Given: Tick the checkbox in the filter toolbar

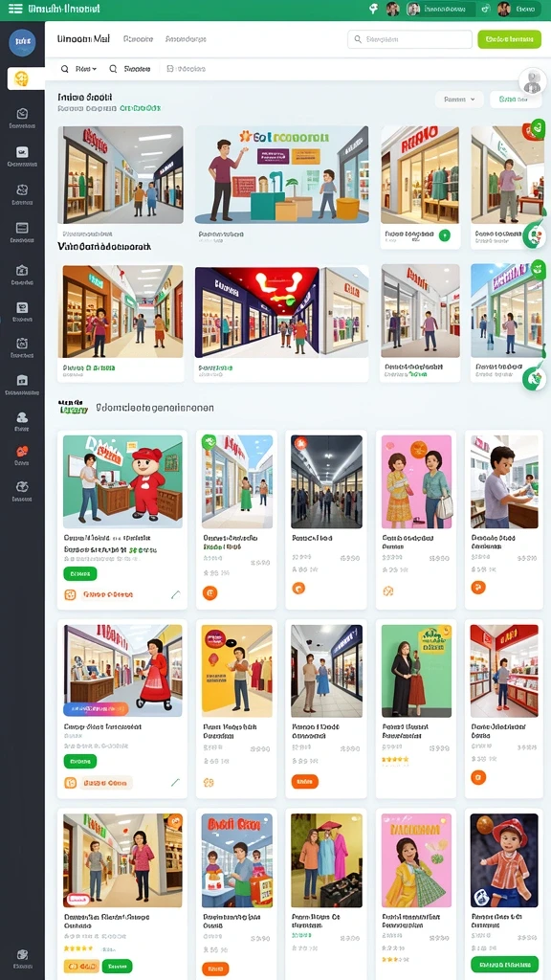Looking at the screenshot, I should (170, 69).
